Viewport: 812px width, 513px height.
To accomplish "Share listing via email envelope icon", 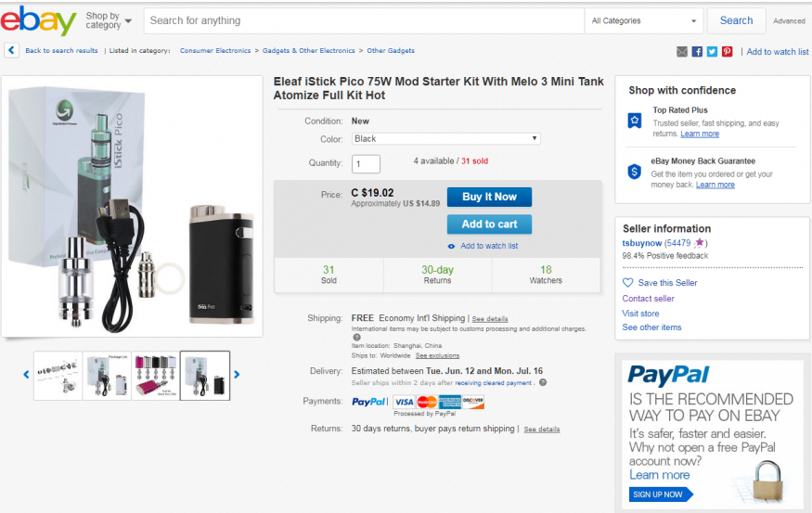I will coord(682,52).
